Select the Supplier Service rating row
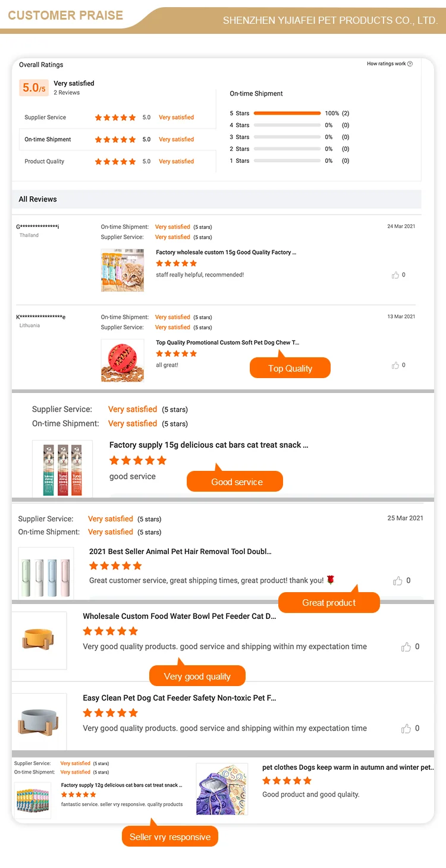Image resolution: width=446 pixels, height=868 pixels. (117, 117)
